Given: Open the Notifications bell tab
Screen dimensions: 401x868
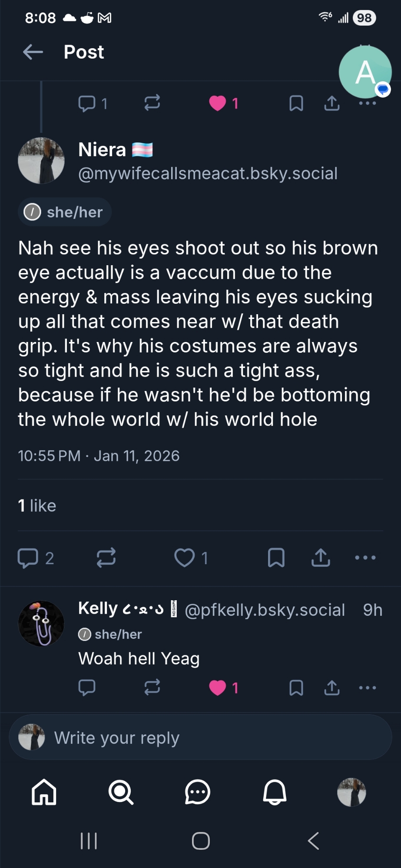Looking at the screenshot, I should point(275,792).
